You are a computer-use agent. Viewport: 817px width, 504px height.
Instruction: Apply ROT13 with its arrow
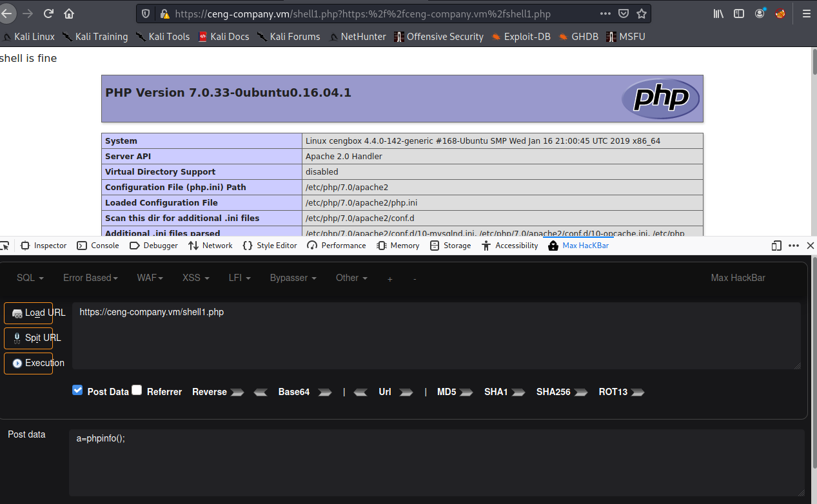click(x=638, y=392)
